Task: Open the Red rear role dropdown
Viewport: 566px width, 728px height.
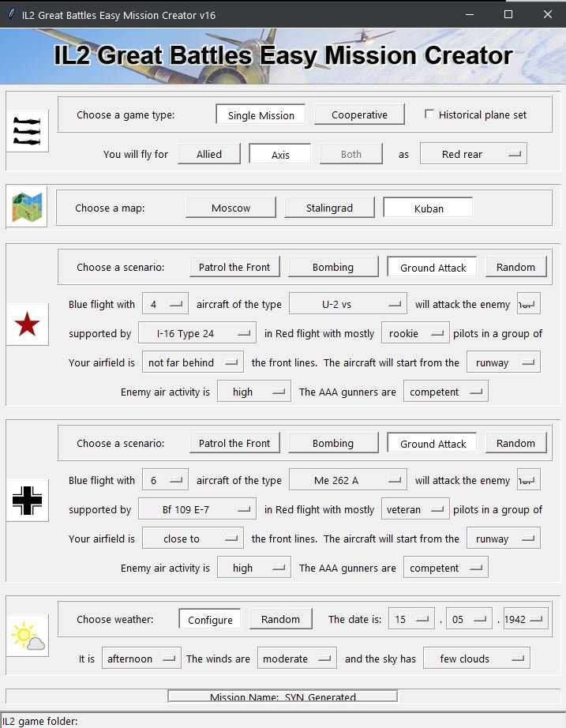Action: (x=473, y=154)
